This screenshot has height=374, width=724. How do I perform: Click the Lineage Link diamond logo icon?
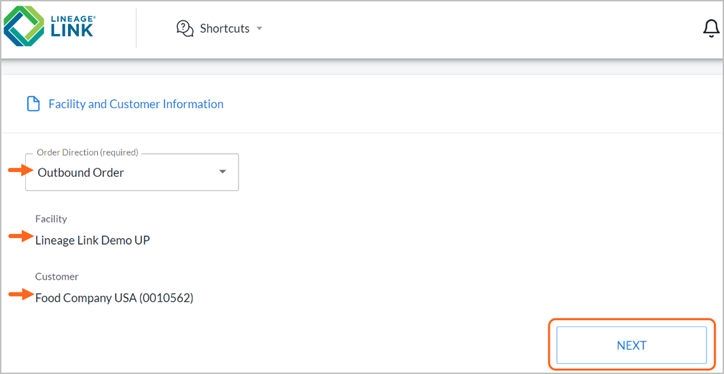(24, 27)
